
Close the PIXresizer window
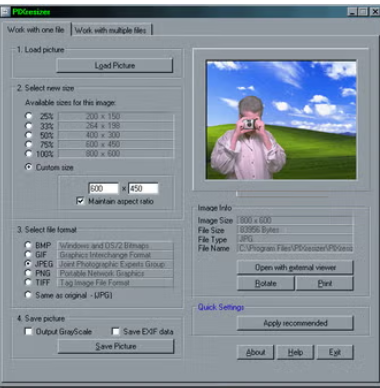pos(375,12)
